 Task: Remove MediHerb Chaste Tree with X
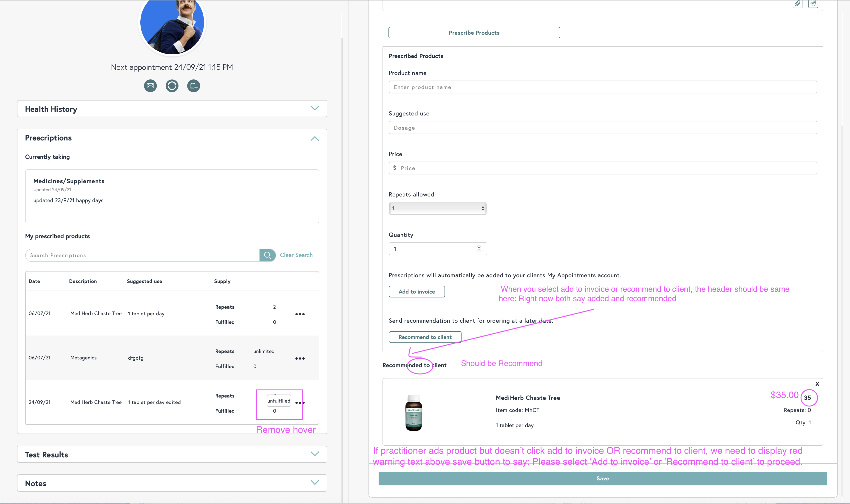[x=817, y=384]
